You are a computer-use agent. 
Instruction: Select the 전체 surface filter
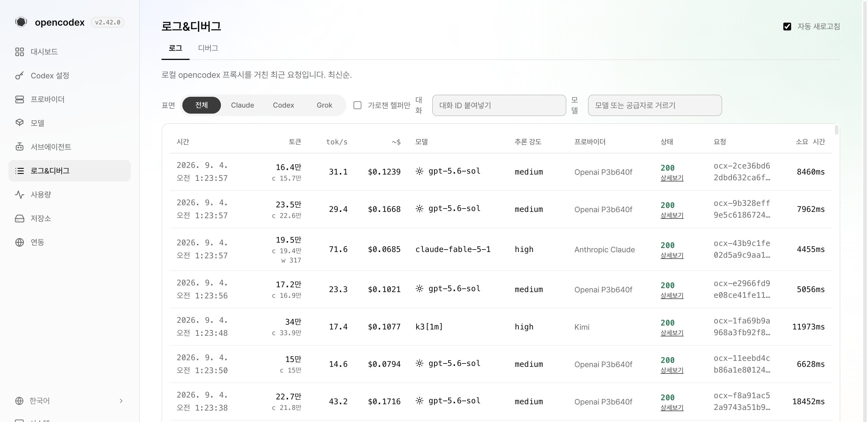click(202, 105)
